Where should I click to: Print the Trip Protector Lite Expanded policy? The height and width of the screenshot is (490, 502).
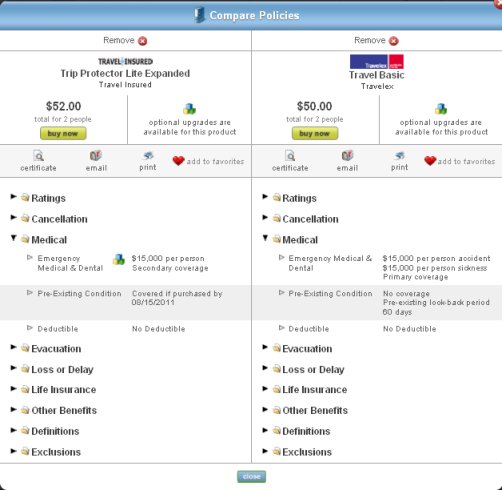coord(148,161)
